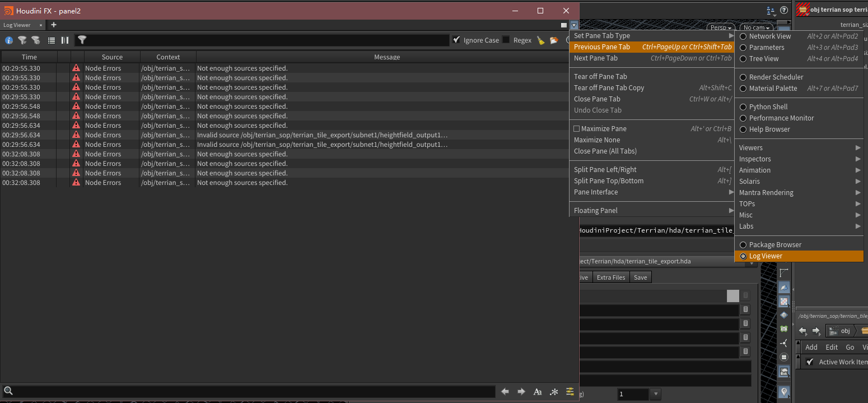
Task: Click the funnel icon next to the info icon
Action: point(22,40)
